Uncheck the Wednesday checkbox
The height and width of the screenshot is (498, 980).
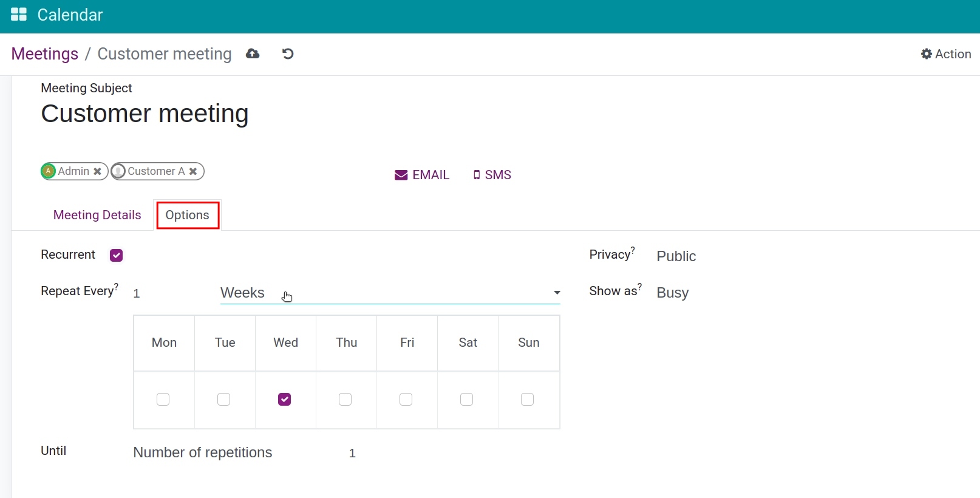click(285, 400)
